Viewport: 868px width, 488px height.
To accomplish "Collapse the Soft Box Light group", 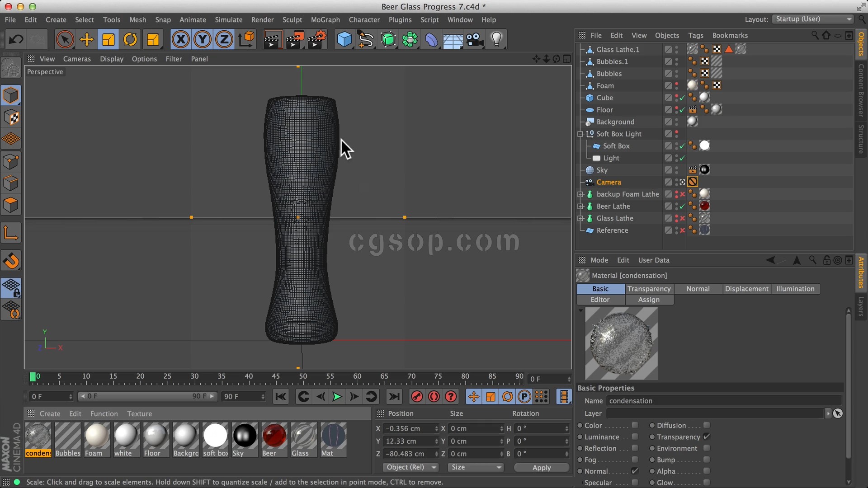I will tap(580, 134).
